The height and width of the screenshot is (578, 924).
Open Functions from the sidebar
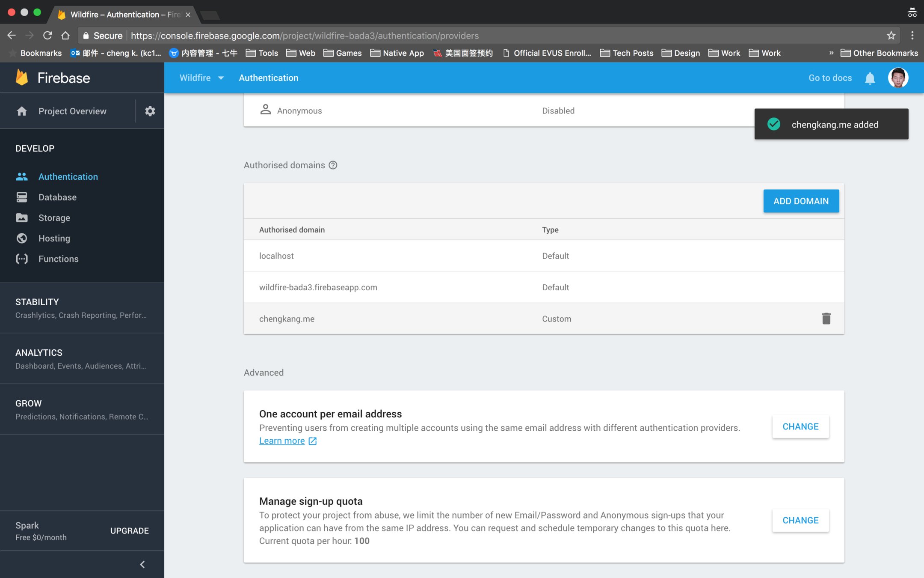coord(58,259)
